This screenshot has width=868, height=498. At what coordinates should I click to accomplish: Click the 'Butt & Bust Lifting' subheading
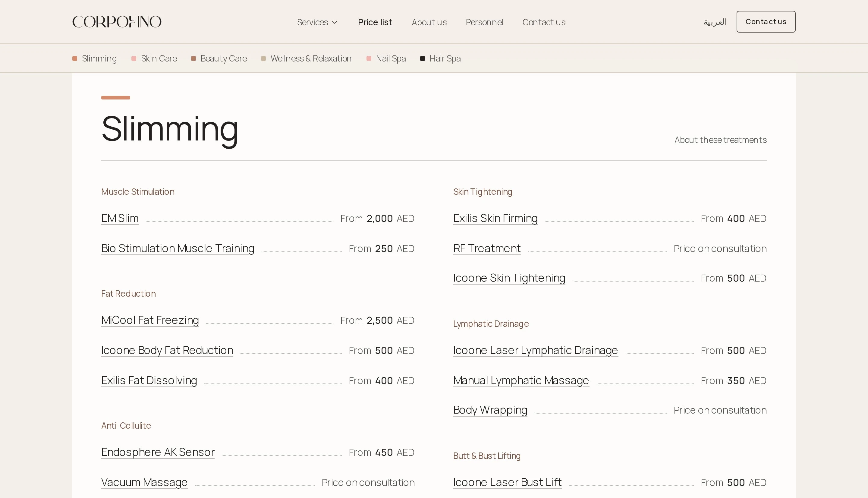point(487,455)
